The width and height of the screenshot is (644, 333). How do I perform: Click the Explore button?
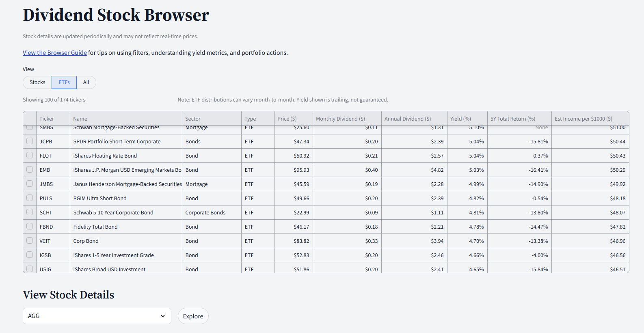[x=193, y=316]
